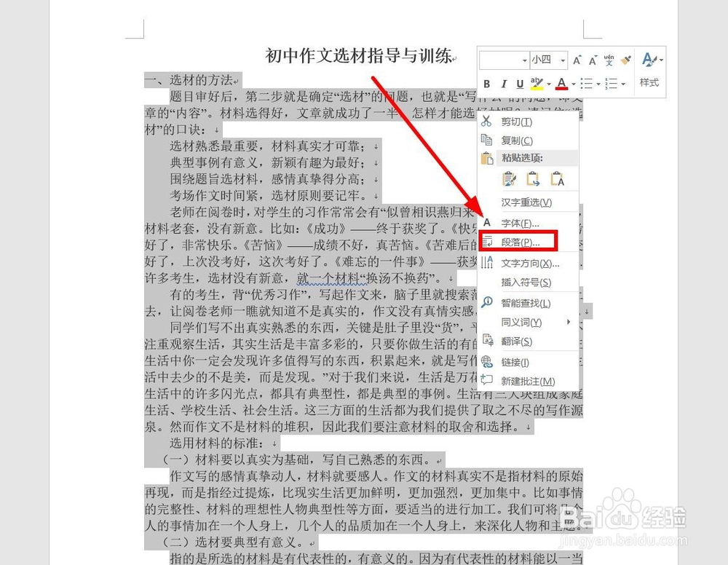
Task: Click the paste clipboard icon beside 粘贴选项
Action: click(486, 158)
